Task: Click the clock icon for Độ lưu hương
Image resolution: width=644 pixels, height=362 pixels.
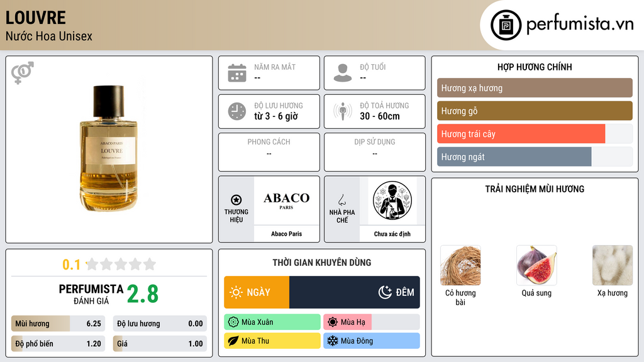Action: (237, 111)
